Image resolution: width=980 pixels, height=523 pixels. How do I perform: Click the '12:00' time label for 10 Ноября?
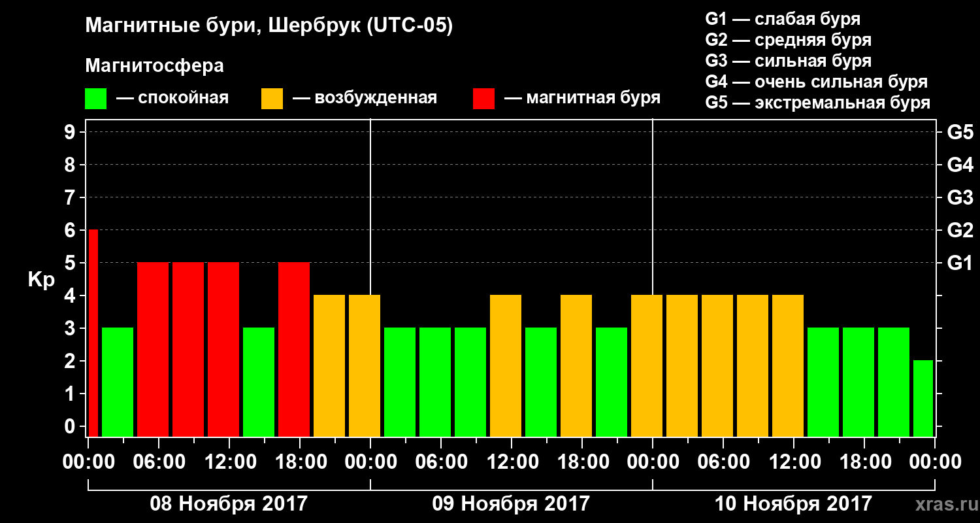tap(794, 462)
